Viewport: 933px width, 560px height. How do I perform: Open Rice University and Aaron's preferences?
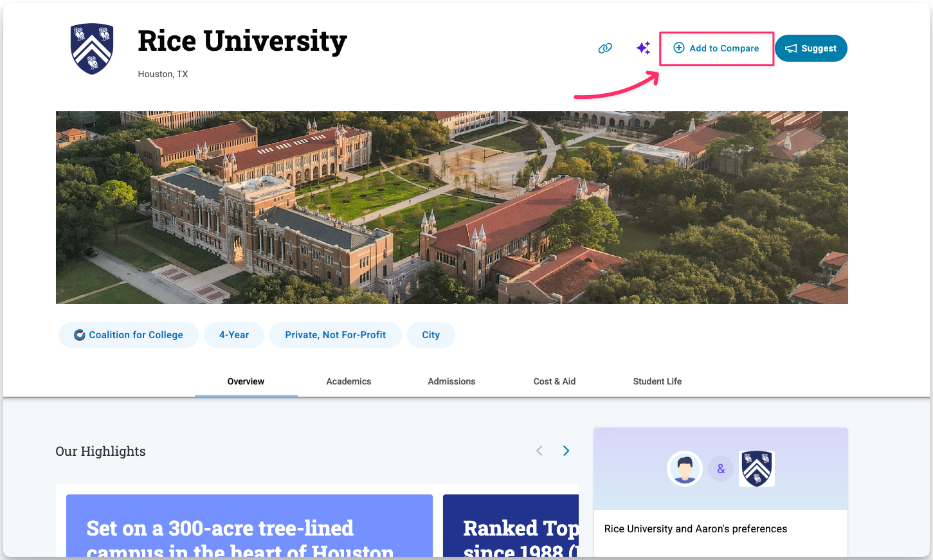point(696,528)
